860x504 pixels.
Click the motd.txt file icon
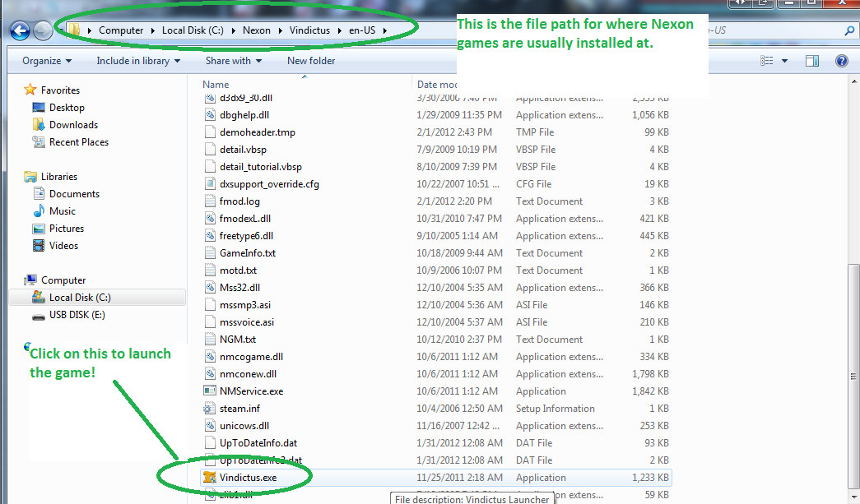[x=210, y=270]
